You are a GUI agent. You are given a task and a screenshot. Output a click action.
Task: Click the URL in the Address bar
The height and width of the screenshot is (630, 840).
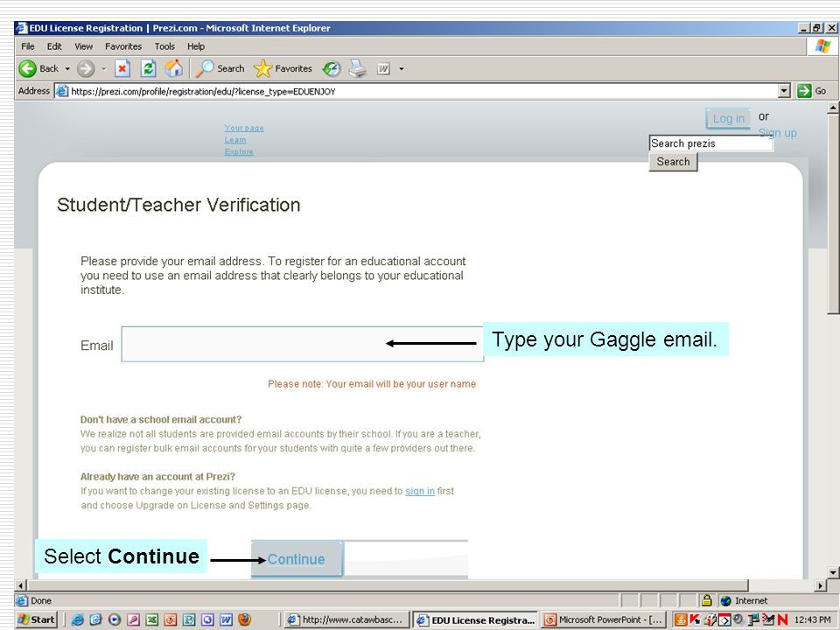(204, 92)
